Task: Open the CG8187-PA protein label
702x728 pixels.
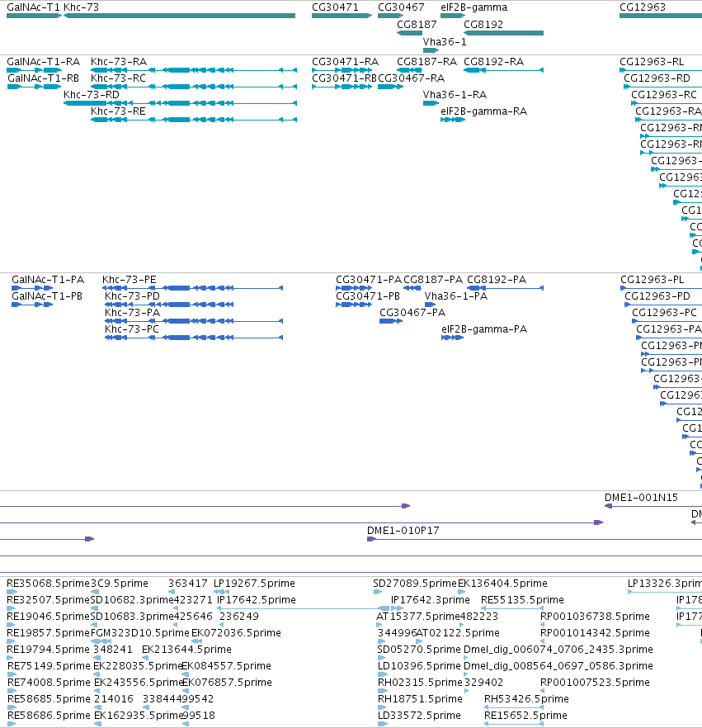Action: (x=433, y=280)
